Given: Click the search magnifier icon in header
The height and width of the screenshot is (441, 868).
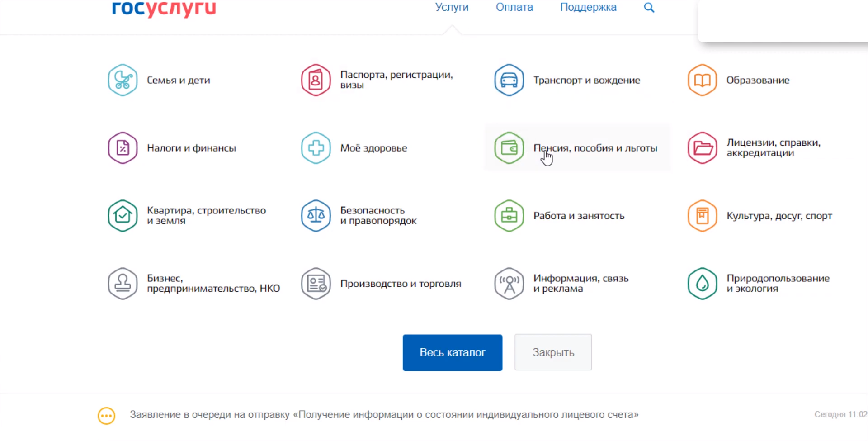Looking at the screenshot, I should click(x=649, y=8).
